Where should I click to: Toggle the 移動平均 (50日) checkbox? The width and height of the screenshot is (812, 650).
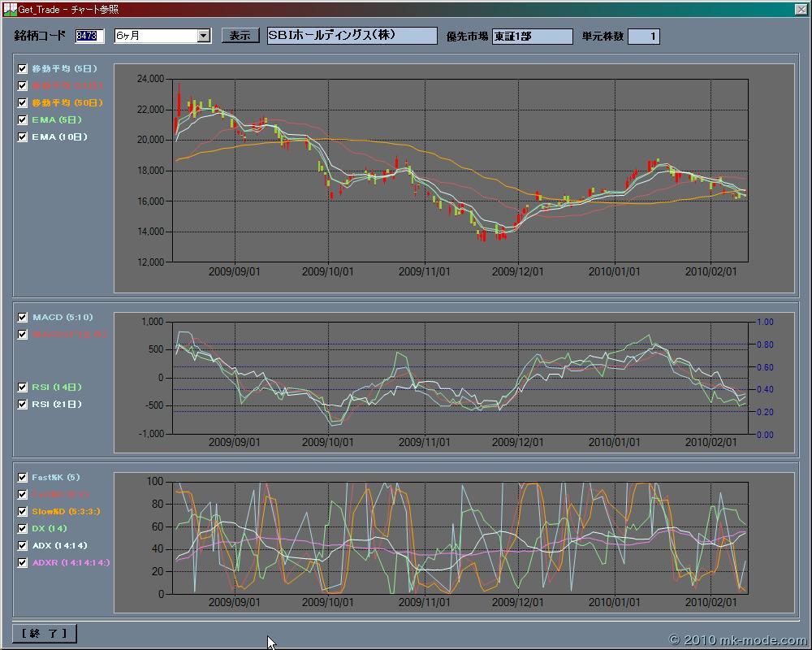(x=23, y=103)
